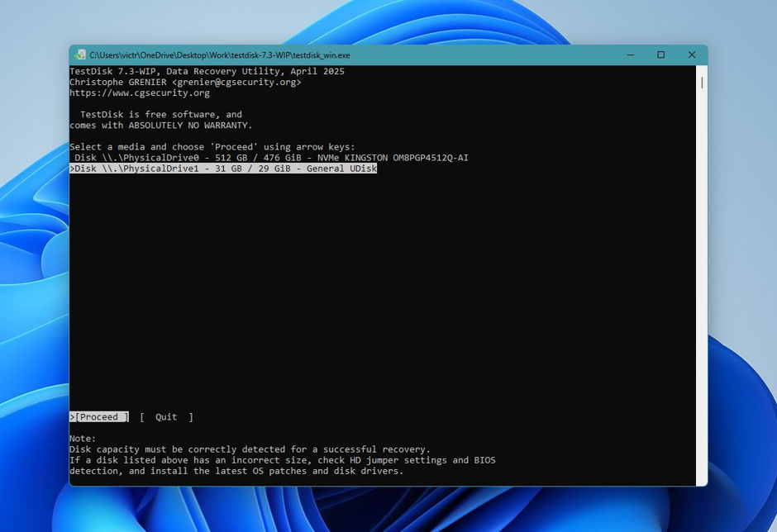777x532 pixels.
Task: Select the Proceed option
Action: [99, 417]
